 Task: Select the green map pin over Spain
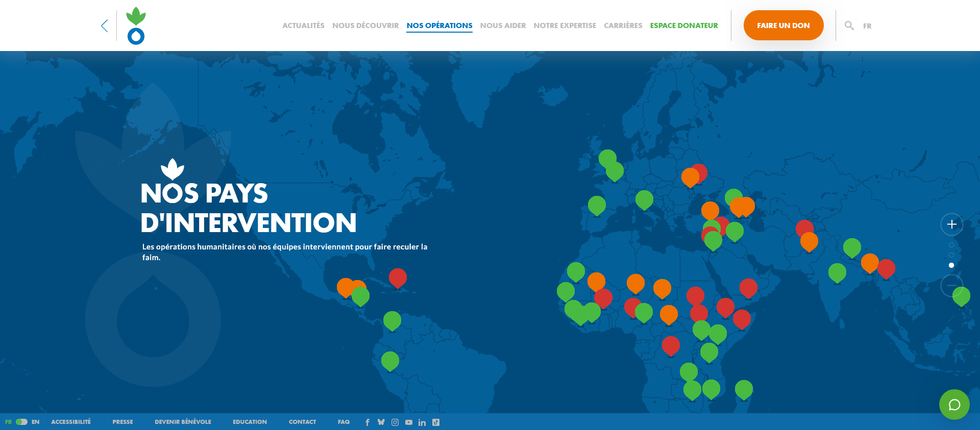[597, 206]
